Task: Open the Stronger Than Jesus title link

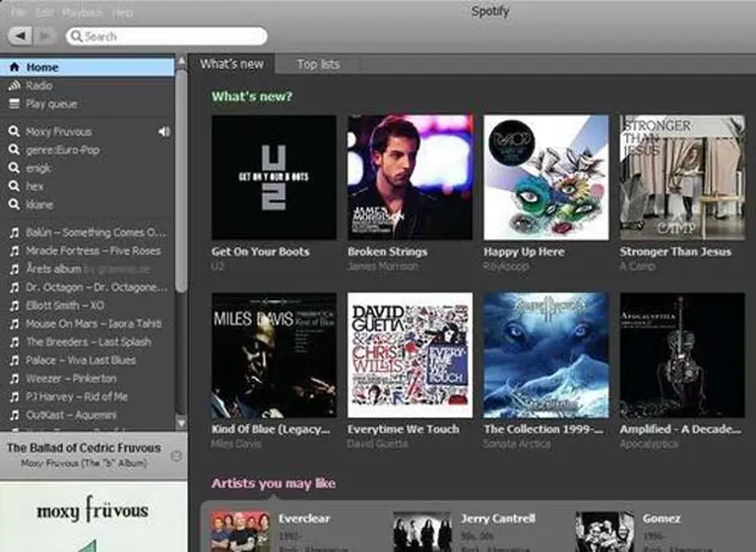Action: 675,252
